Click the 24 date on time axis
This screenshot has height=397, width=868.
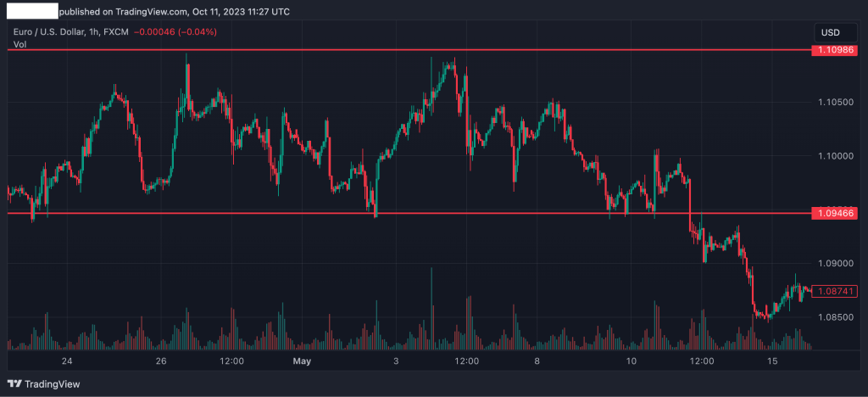[x=67, y=361]
